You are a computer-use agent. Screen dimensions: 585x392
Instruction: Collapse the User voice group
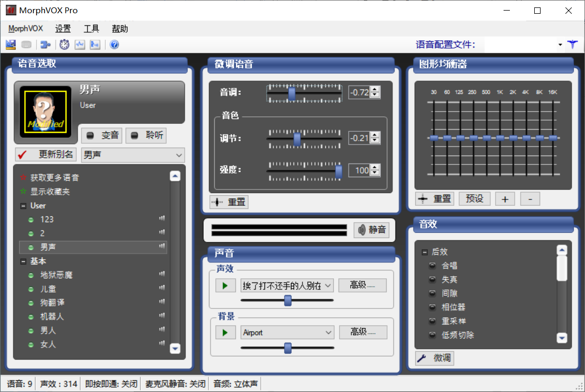coord(23,206)
